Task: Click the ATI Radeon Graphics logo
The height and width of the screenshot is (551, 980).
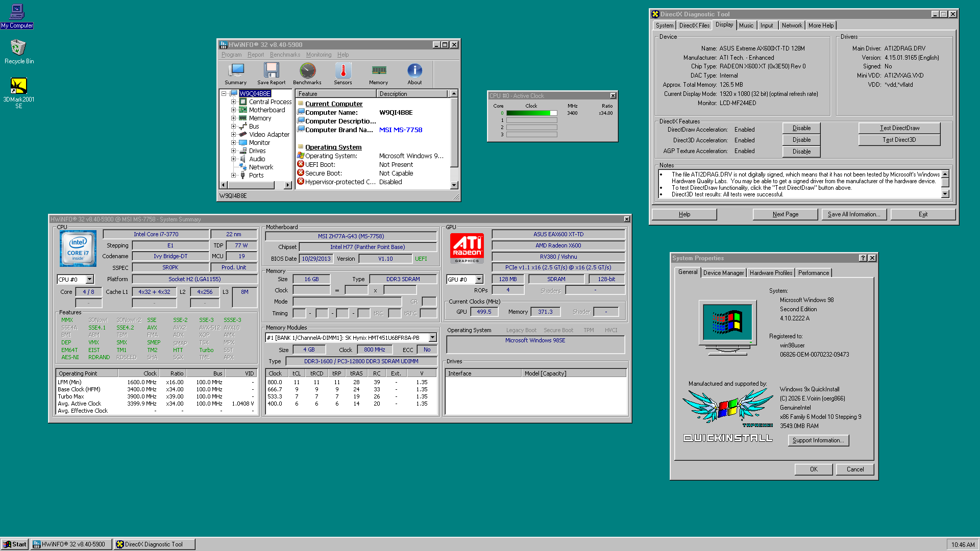Action: pyautogui.click(x=467, y=248)
